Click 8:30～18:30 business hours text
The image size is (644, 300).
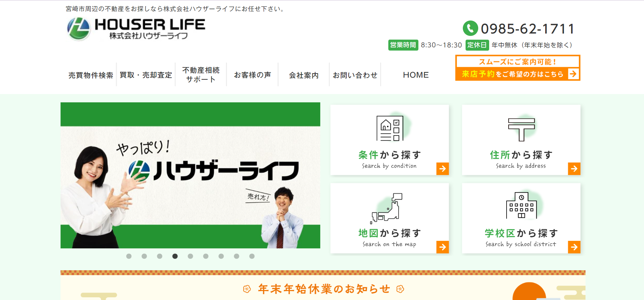(x=441, y=45)
